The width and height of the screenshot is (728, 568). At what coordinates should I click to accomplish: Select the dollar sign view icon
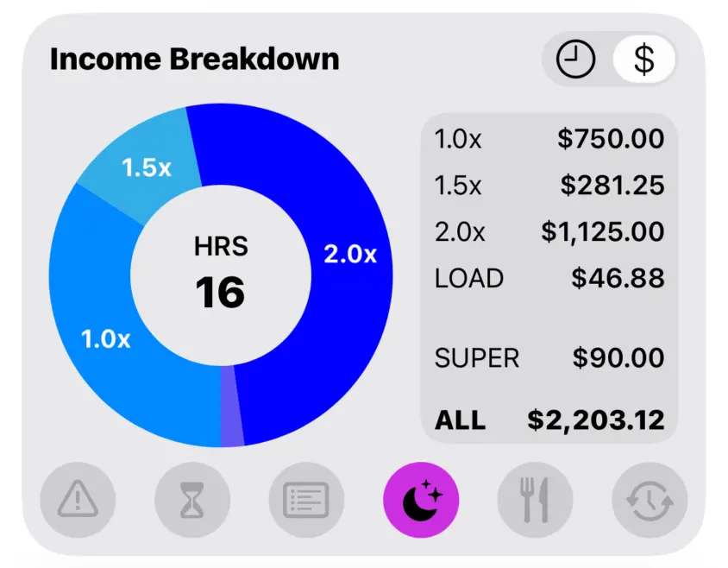click(x=643, y=59)
